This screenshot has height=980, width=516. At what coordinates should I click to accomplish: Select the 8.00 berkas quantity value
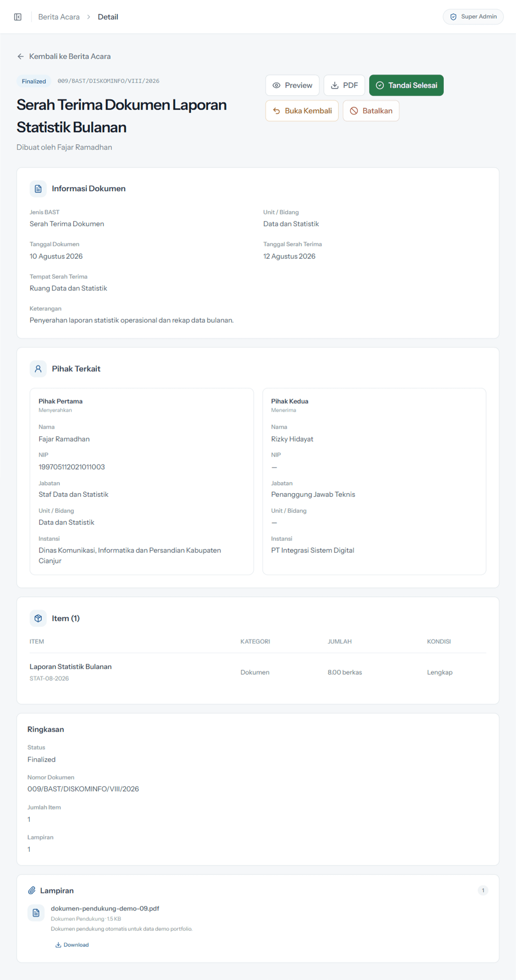point(345,672)
